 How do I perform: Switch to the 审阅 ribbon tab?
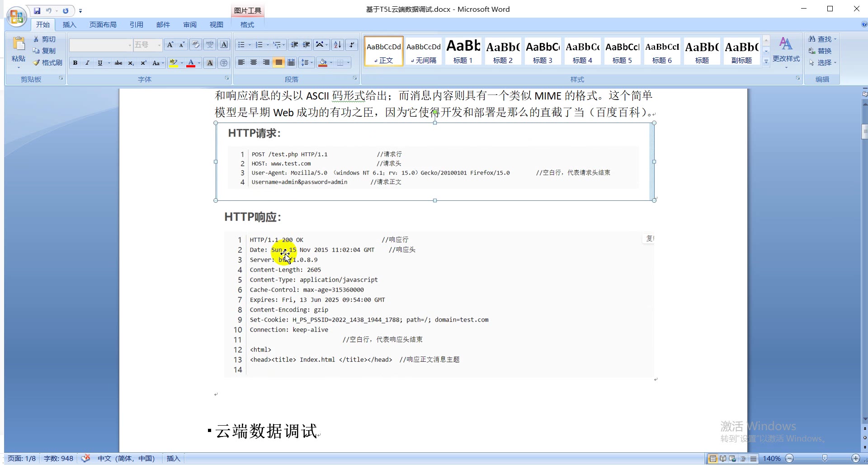click(x=189, y=24)
